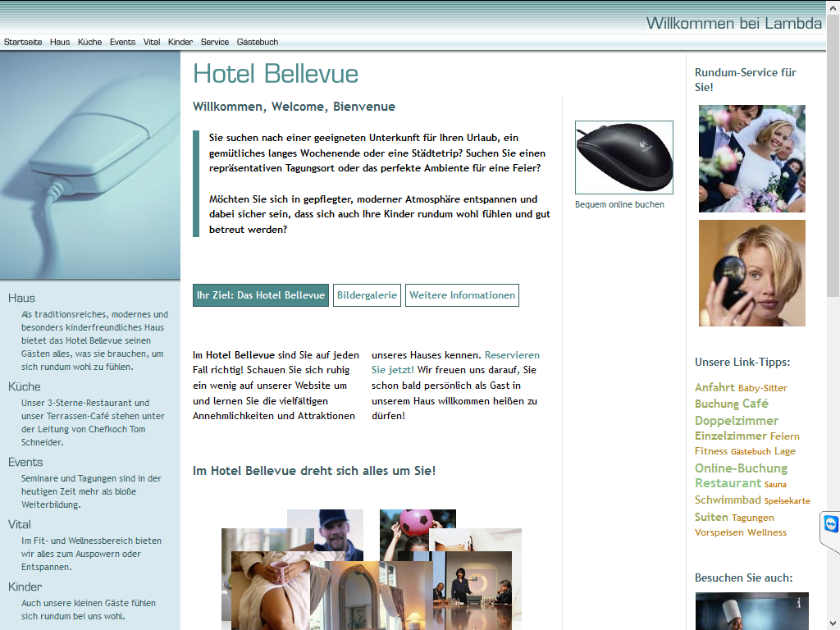This screenshot has width=840, height=630.
Task: Open the Sauna link tip
Action: (775, 484)
